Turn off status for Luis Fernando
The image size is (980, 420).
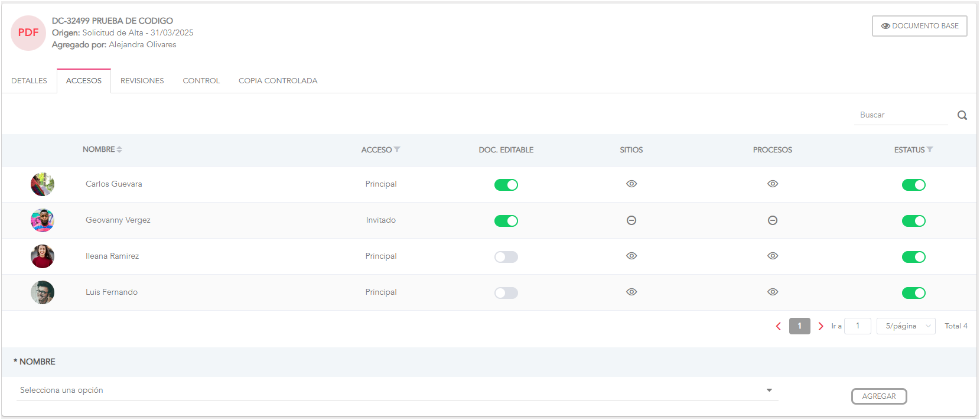coord(913,293)
